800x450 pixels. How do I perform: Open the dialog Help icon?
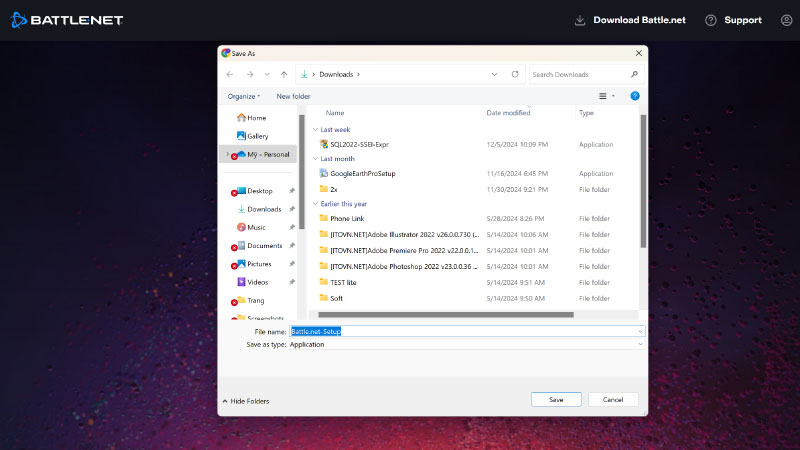(x=634, y=96)
